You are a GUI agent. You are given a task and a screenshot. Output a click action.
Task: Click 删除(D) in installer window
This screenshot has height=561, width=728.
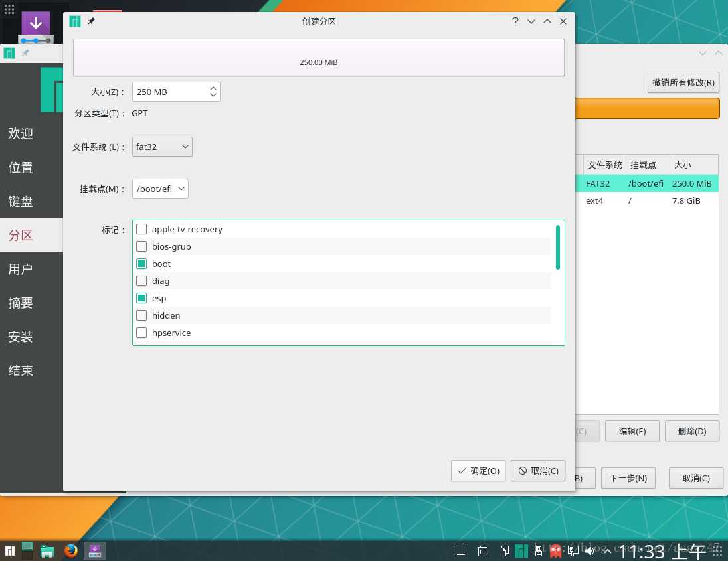(x=691, y=431)
